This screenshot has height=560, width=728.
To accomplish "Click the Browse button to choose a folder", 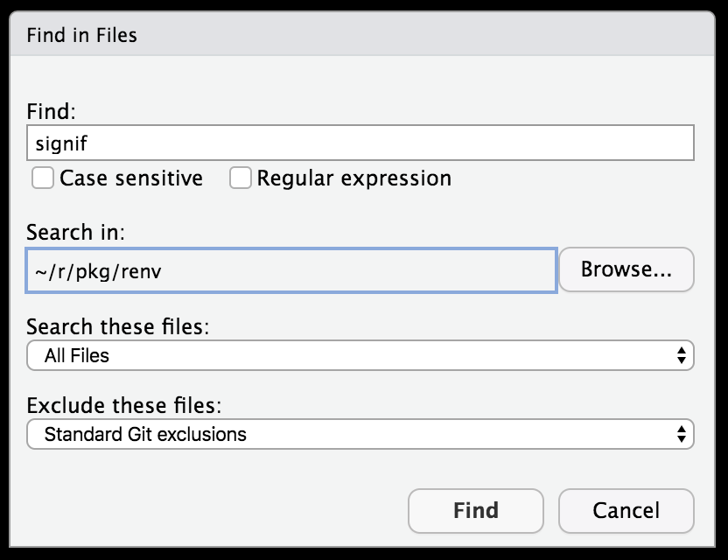I will [x=626, y=269].
